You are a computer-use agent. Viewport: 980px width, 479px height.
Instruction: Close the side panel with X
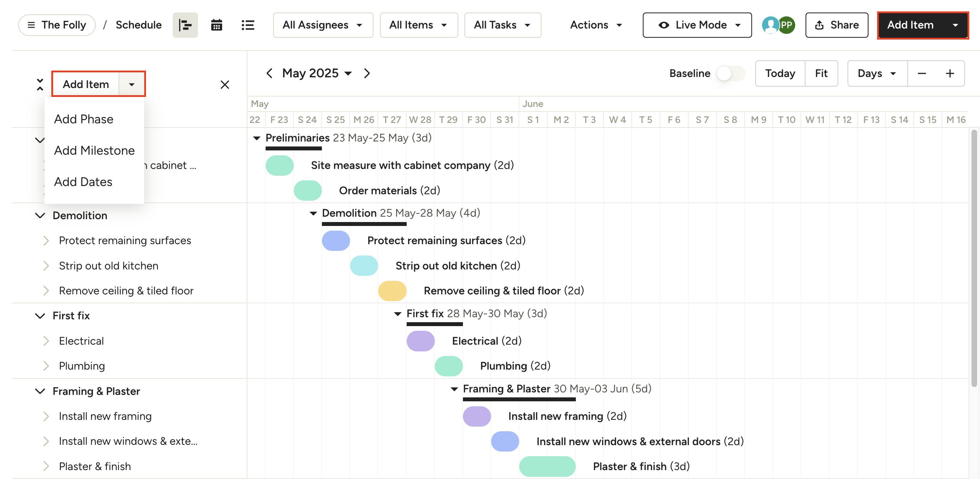(x=225, y=84)
